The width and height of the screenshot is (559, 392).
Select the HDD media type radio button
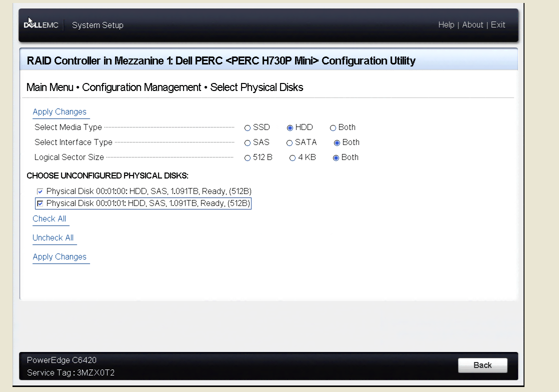pyautogui.click(x=290, y=128)
